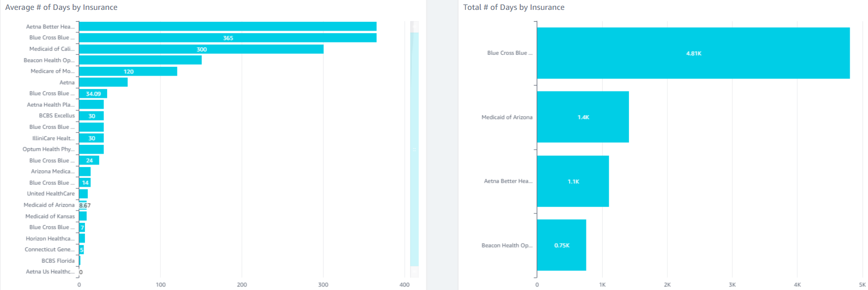Select the BCBS Florida axis label
Screen dimensions: 868x290
pos(58,261)
